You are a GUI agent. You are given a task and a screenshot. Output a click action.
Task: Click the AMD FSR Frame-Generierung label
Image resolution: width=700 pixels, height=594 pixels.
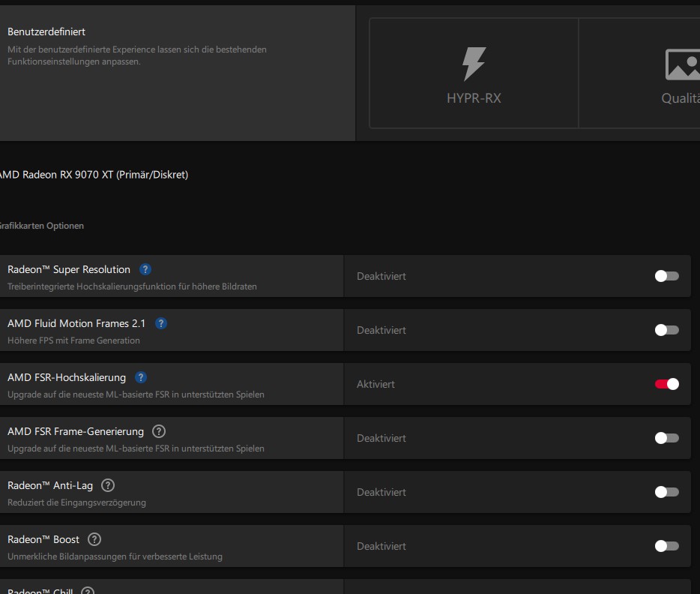click(76, 432)
